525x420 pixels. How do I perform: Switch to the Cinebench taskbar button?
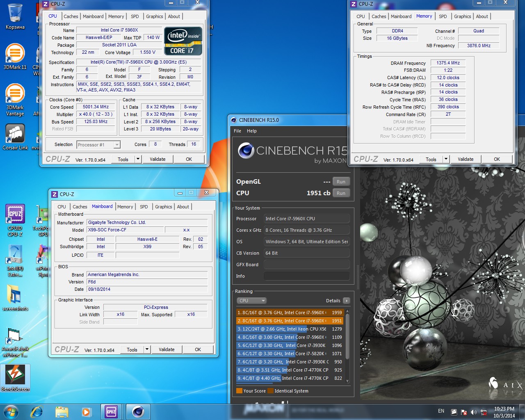point(138,412)
